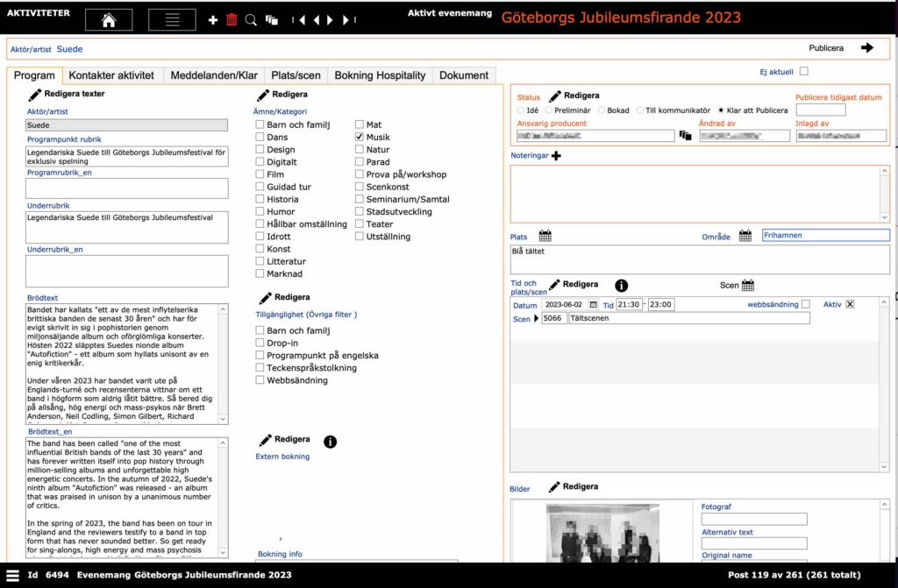Go to the home screen icon
Image resolution: width=898 pixels, height=588 pixels.
[109, 20]
